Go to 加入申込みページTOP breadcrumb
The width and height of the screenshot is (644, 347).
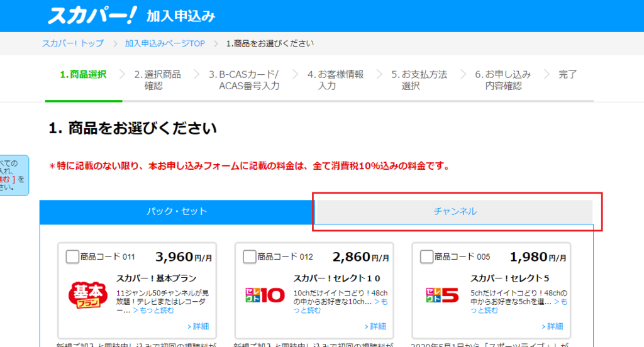(165, 43)
